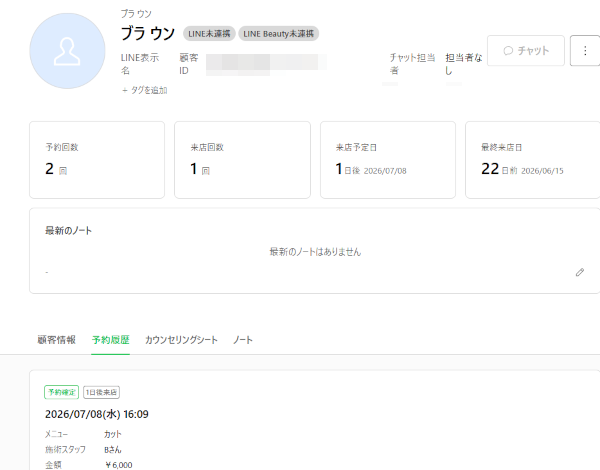Select the 予約履歴 tab

111,340
